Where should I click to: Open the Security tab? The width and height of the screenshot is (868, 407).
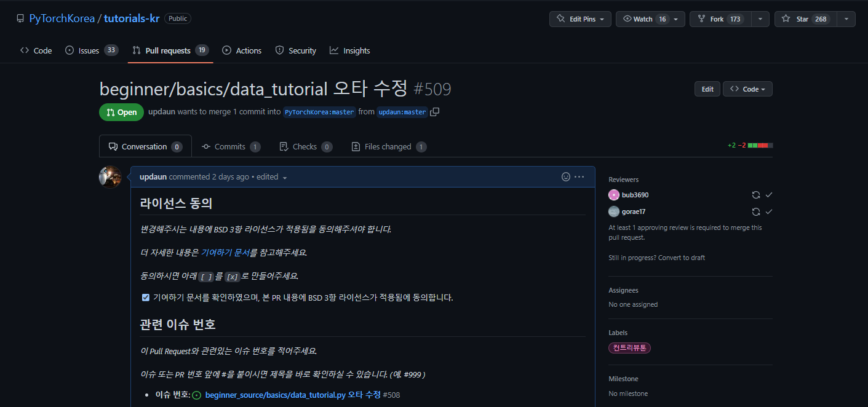click(295, 50)
